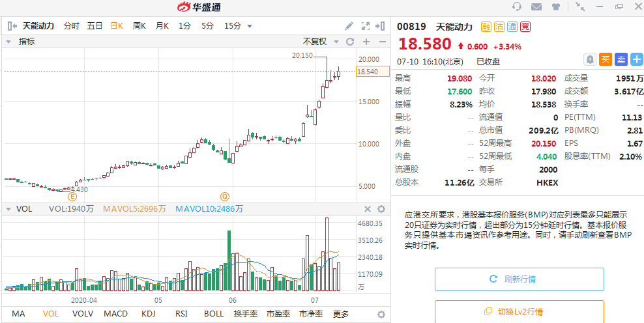Expand the 不复权 adjustment dropdown

point(336,42)
